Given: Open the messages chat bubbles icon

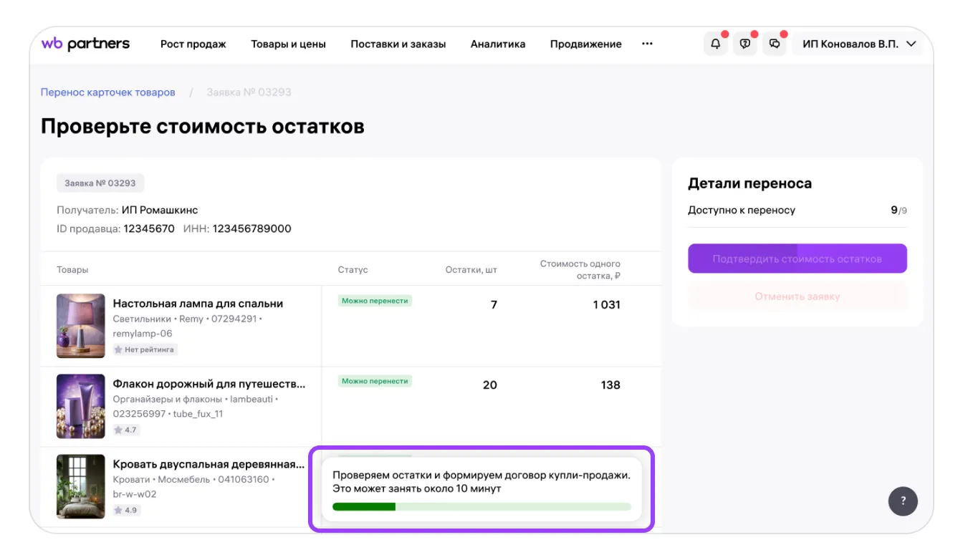Looking at the screenshot, I should (774, 44).
